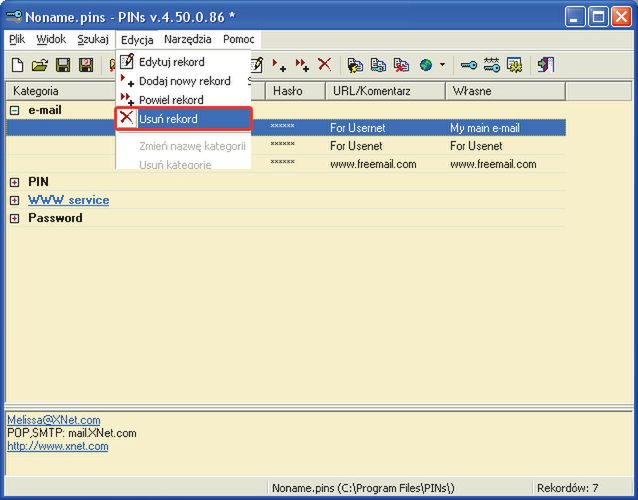The height and width of the screenshot is (500, 638).
Task: Click 'POP,SMTP: mail.XNet.com' text in details pane
Action: point(72,433)
